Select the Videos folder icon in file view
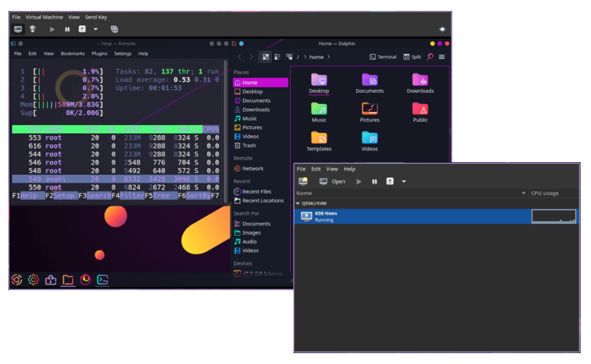 369,141
